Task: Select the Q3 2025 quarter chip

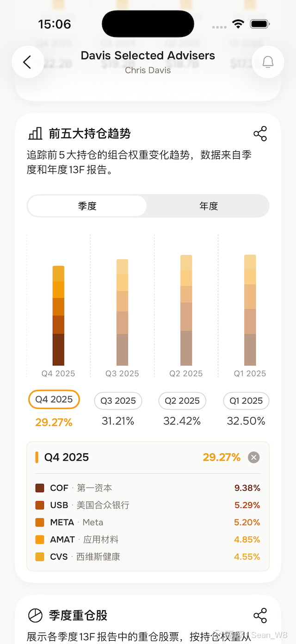Action: (x=118, y=401)
